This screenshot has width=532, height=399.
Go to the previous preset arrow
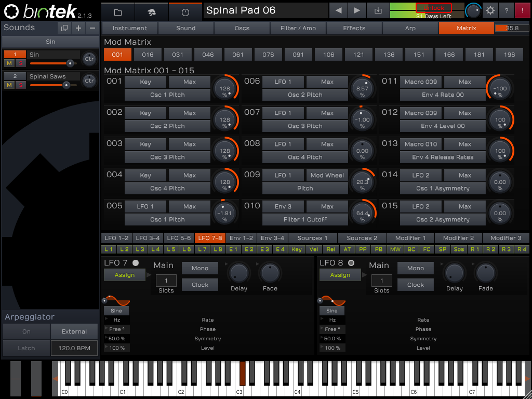tap(339, 10)
